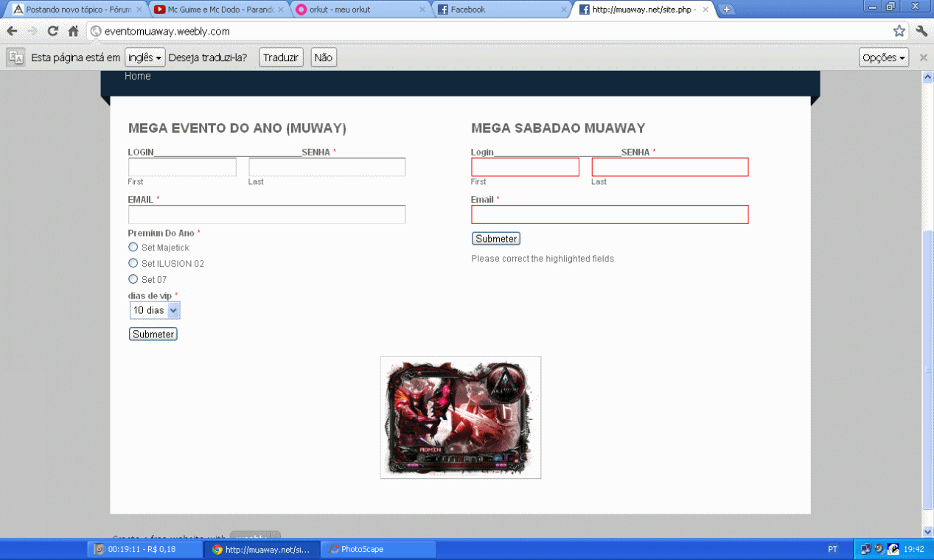Click the EMAIL field in left form
The width and height of the screenshot is (934, 560).
tap(267, 214)
